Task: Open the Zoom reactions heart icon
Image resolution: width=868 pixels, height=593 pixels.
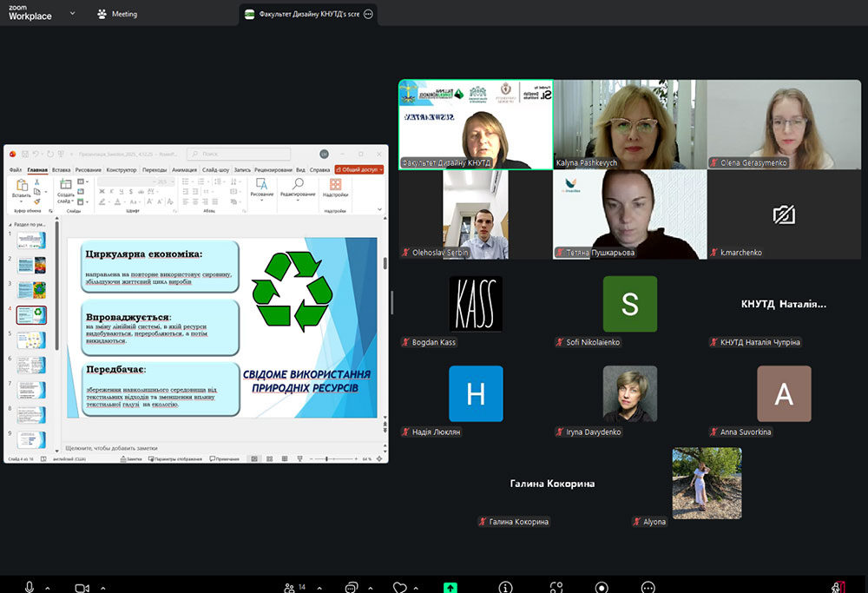Action: pyautogui.click(x=399, y=587)
